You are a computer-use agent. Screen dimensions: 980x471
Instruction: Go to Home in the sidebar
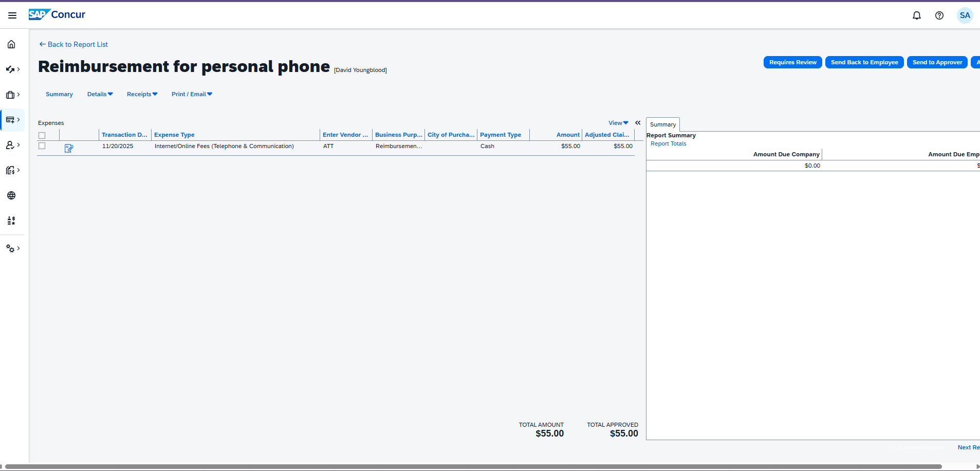(x=11, y=44)
